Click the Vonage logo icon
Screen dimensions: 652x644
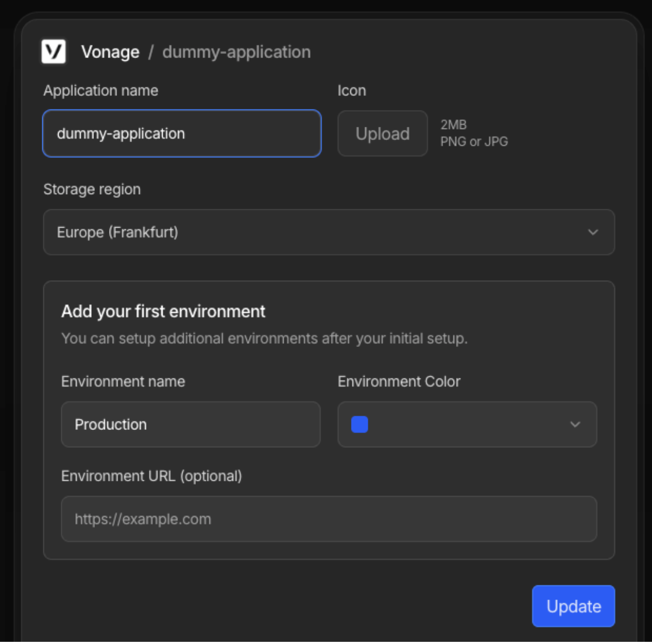pos(53,51)
